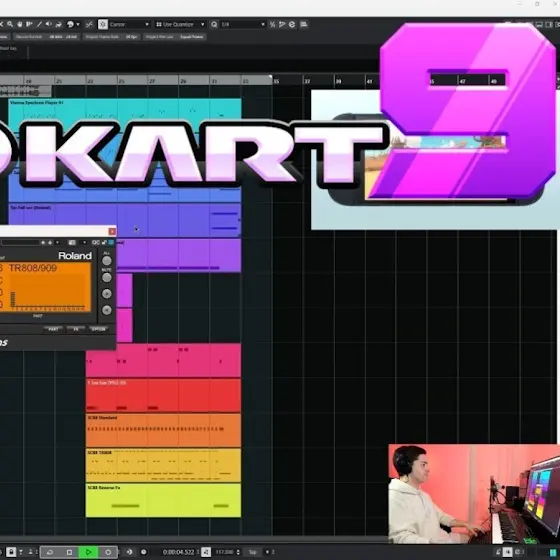Screen dimensions: 560x560
Task: Click the TR808/909 orange display
Action: coord(45,287)
